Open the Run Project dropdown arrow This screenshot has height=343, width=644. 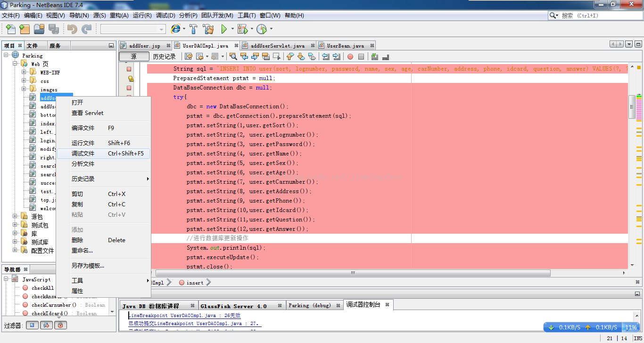[232, 29]
